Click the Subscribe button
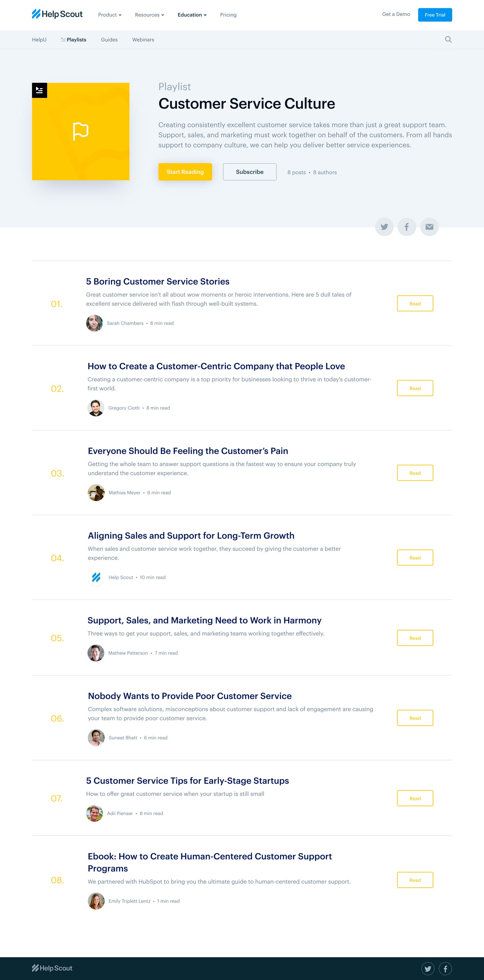Viewport: 484px width, 980px height. pyautogui.click(x=249, y=172)
